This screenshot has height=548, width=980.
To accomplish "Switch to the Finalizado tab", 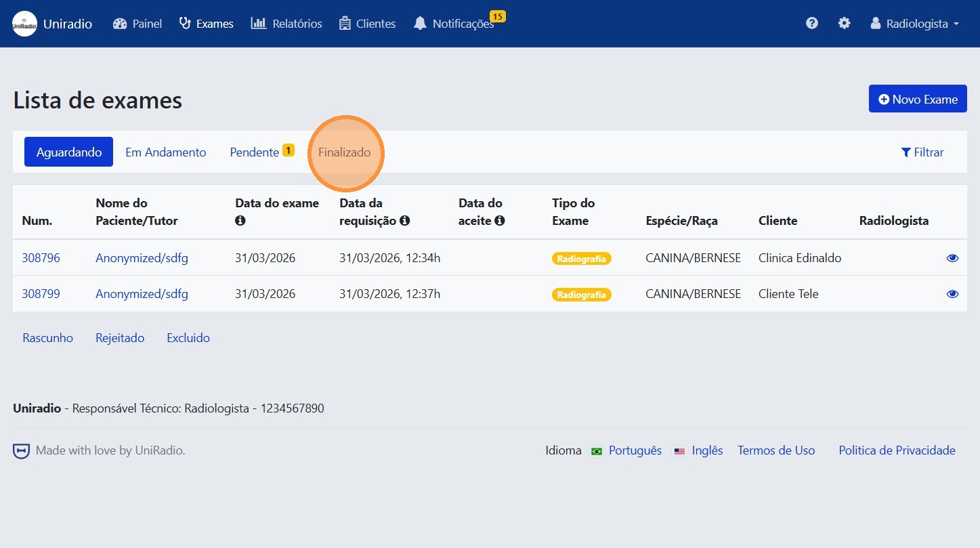I will (x=345, y=152).
